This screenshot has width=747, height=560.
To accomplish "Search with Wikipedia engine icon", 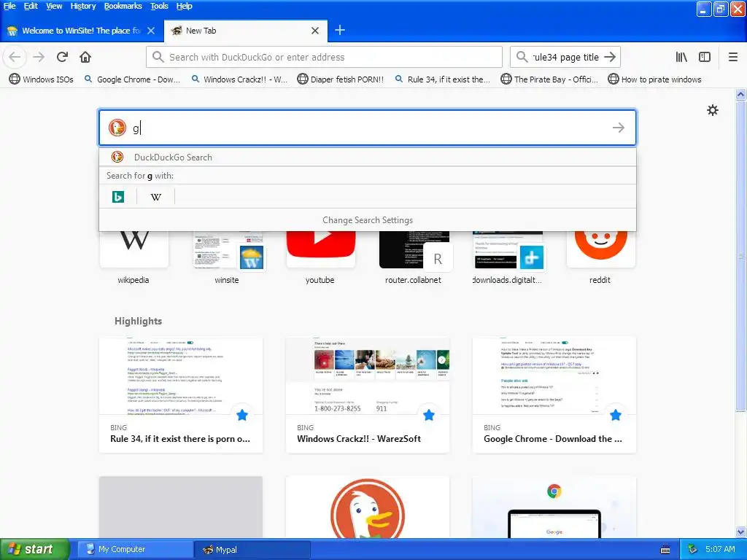I will (x=156, y=196).
